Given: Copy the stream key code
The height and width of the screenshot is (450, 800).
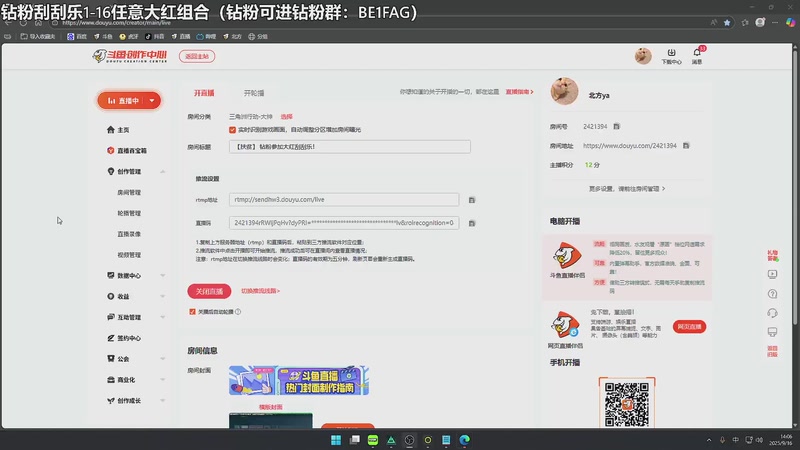Looking at the screenshot, I should pos(472,223).
